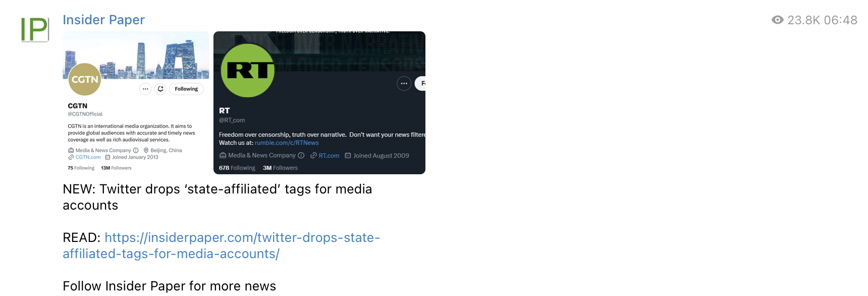
Task: Click the partially visible Follow button on RT profile
Action: point(420,83)
